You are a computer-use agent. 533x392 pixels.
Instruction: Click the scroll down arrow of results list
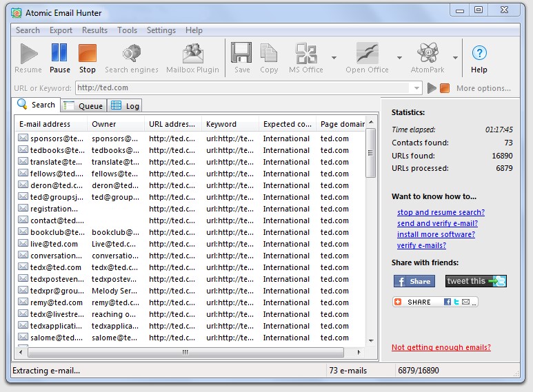tap(371, 340)
